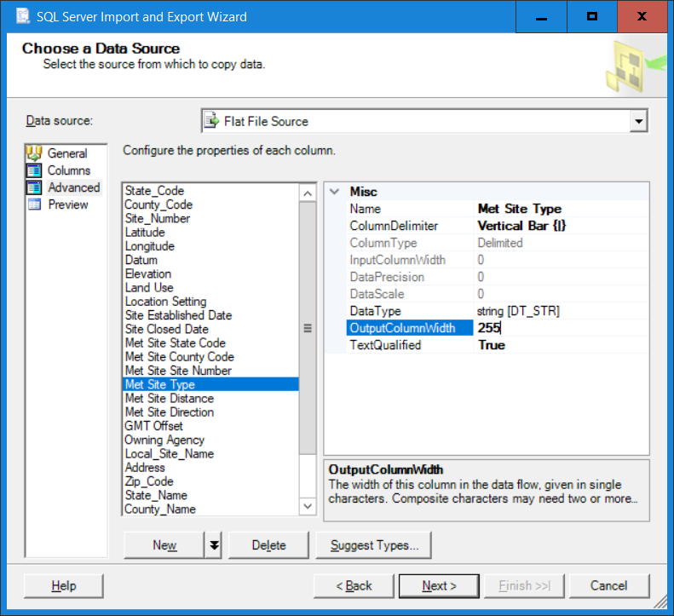Click the General page icon
Viewport: 674px width, 616px height.
[x=34, y=153]
